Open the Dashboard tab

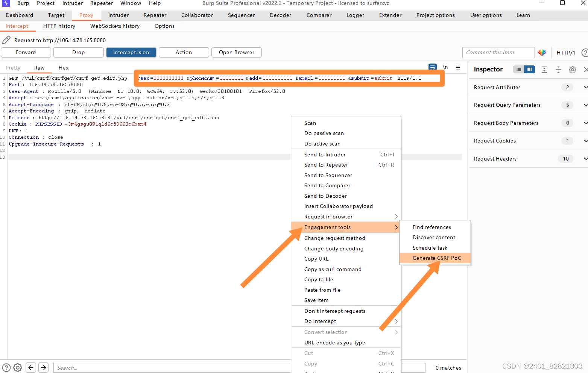tap(20, 15)
